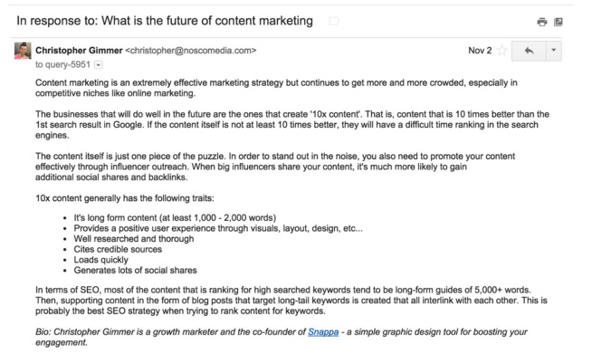Click the label icon beside the subject

pos(333,20)
